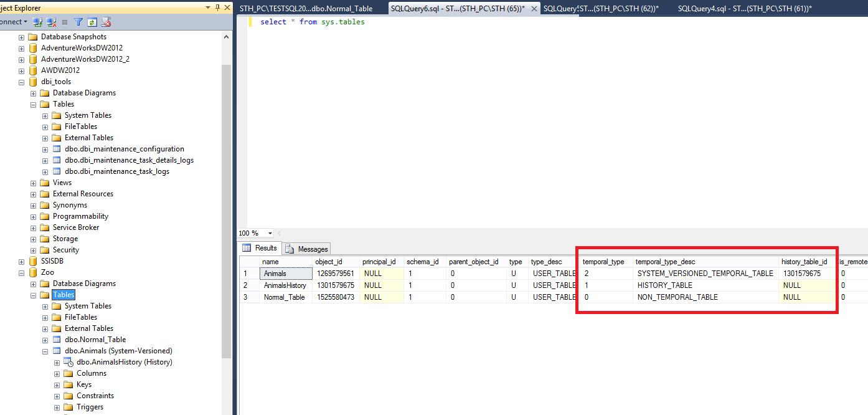Open the Connect dropdown in Object Explorer
Viewport: 868px width, 415px height.
(x=14, y=22)
